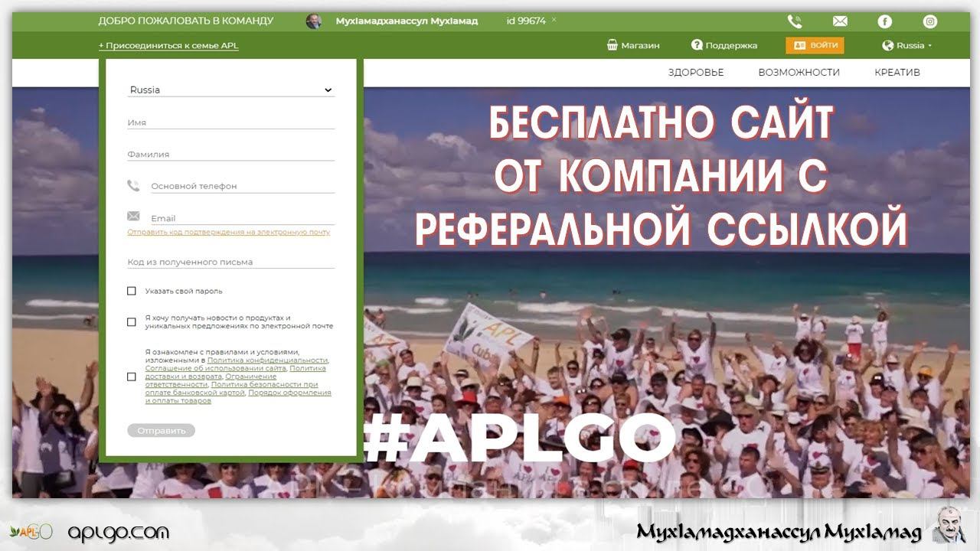
Task: Click the grey Отправить button
Action: [x=162, y=431]
